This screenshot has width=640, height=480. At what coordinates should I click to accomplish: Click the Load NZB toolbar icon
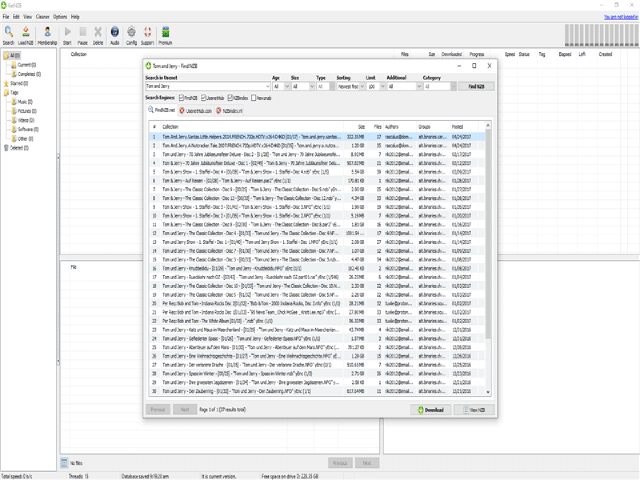point(25,36)
